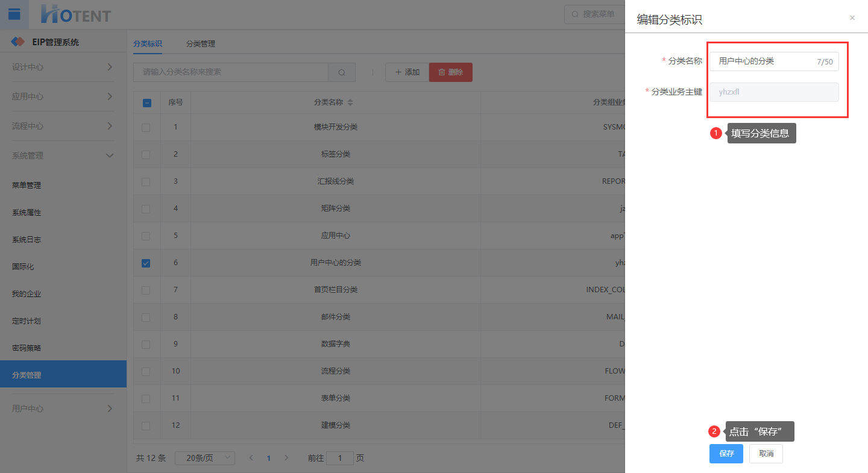Click the 用户中心的分类 name cell
Image resolution: width=868 pixels, height=473 pixels.
pos(336,263)
